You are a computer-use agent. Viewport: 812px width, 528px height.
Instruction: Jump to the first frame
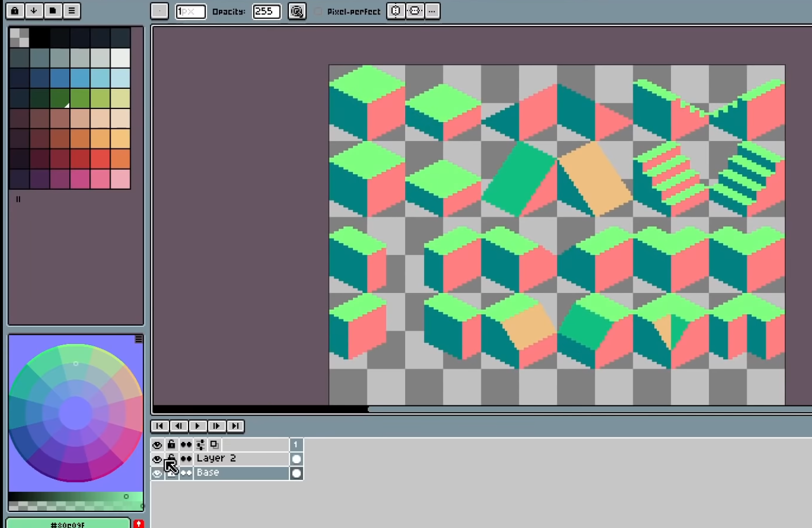[x=159, y=426]
